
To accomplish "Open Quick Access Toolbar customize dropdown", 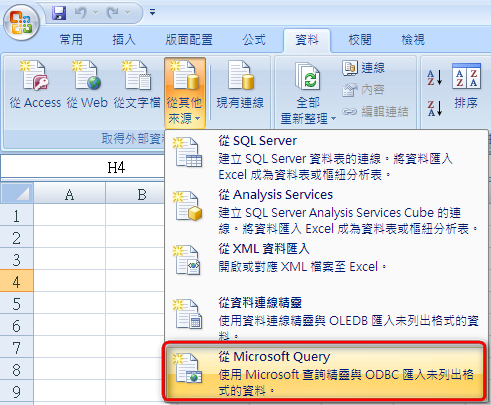I will (152, 13).
